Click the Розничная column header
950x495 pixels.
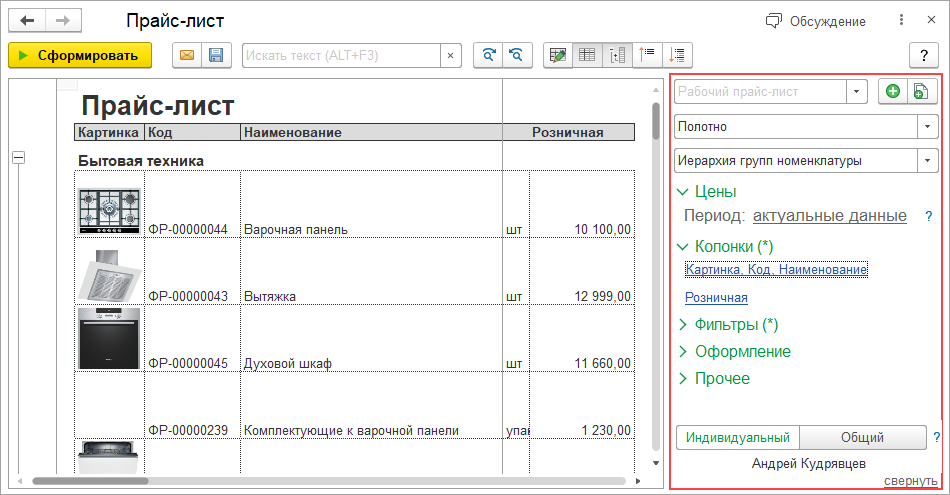click(x=568, y=132)
